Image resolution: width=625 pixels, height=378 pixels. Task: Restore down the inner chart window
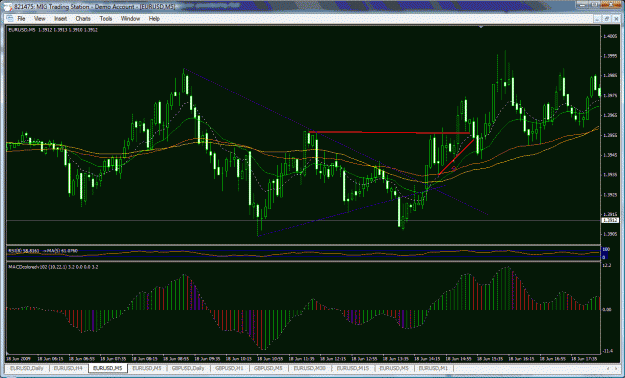pyautogui.click(x=606, y=18)
